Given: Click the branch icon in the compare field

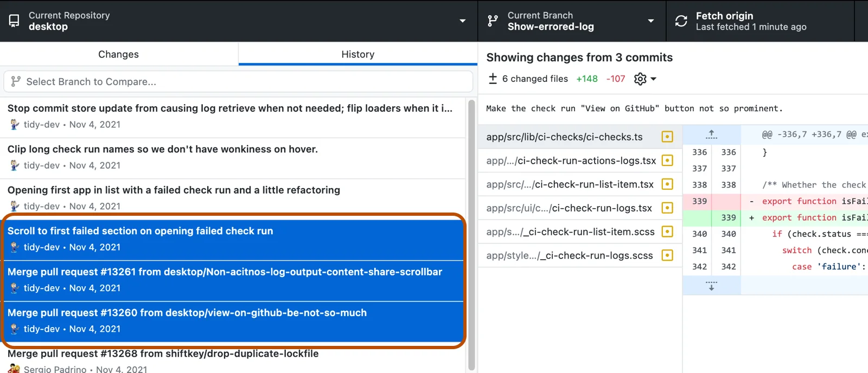Looking at the screenshot, I should click(16, 81).
